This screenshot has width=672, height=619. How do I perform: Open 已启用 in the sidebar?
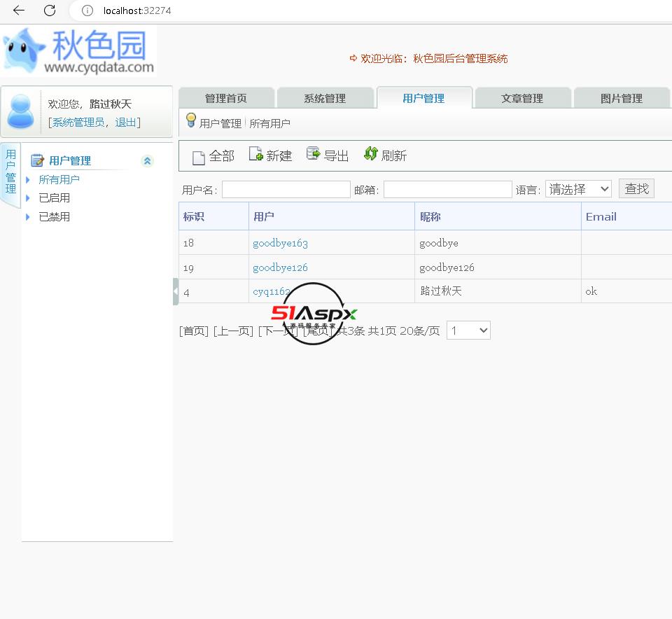tap(54, 198)
